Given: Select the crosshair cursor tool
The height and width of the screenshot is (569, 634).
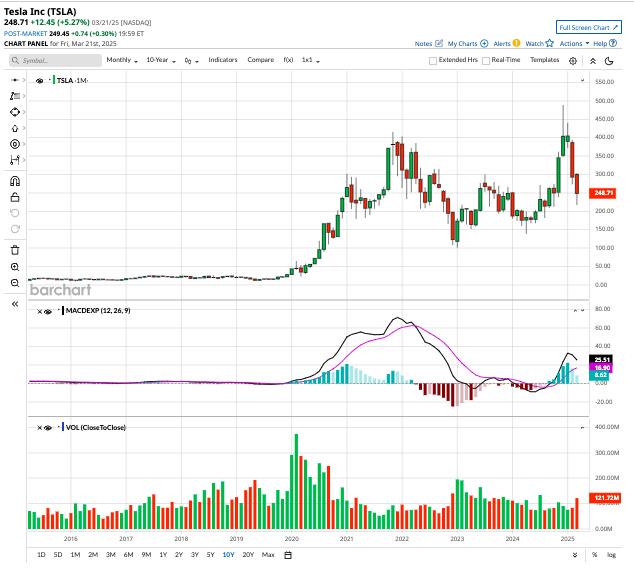Looking at the screenshot, I should [x=15, y=80].
